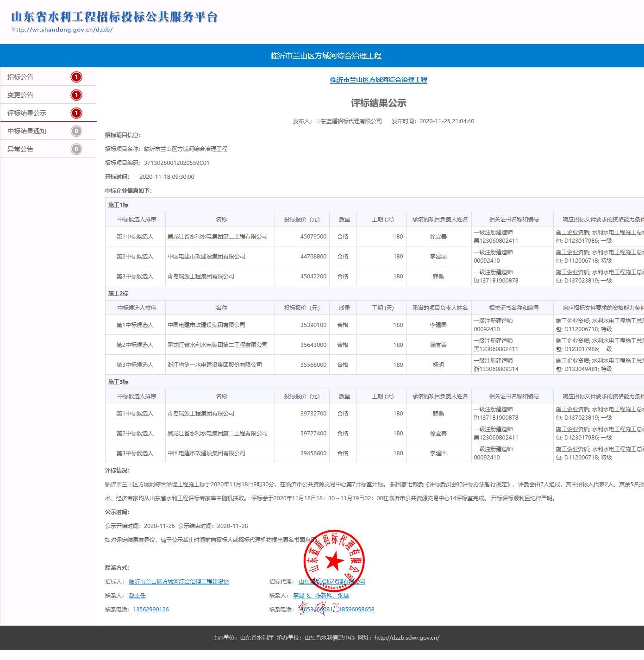Screen dimensions: 644x660
Task: Click the red count badge beside 评标结果公示
Action: pos(76,113)
